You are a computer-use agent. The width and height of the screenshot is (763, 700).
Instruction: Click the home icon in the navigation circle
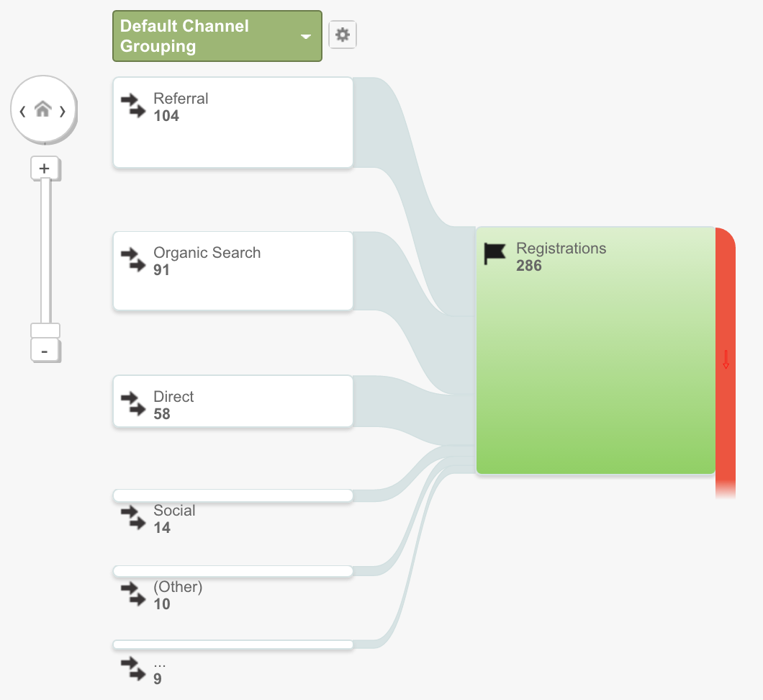[x=42, y=109]
